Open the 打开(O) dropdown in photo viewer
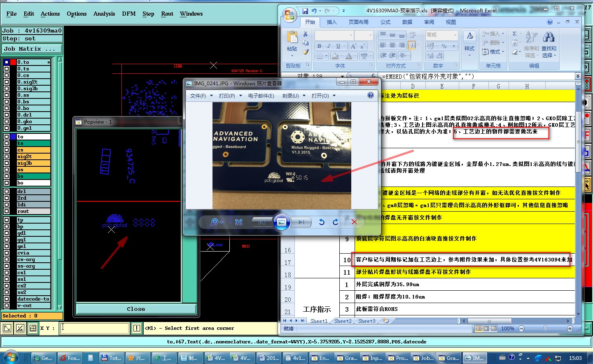593x364 pixels. point(324,96)
